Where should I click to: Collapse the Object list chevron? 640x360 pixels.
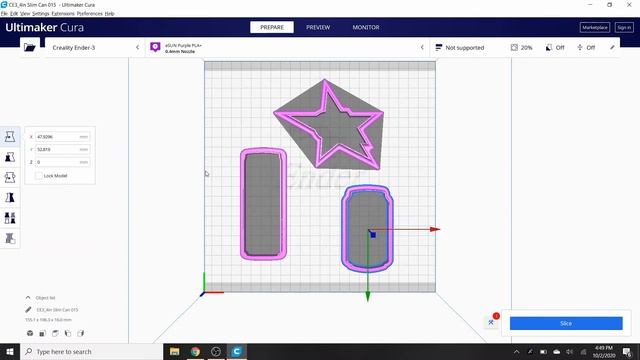pyautogui.click(x=28, y=298)
